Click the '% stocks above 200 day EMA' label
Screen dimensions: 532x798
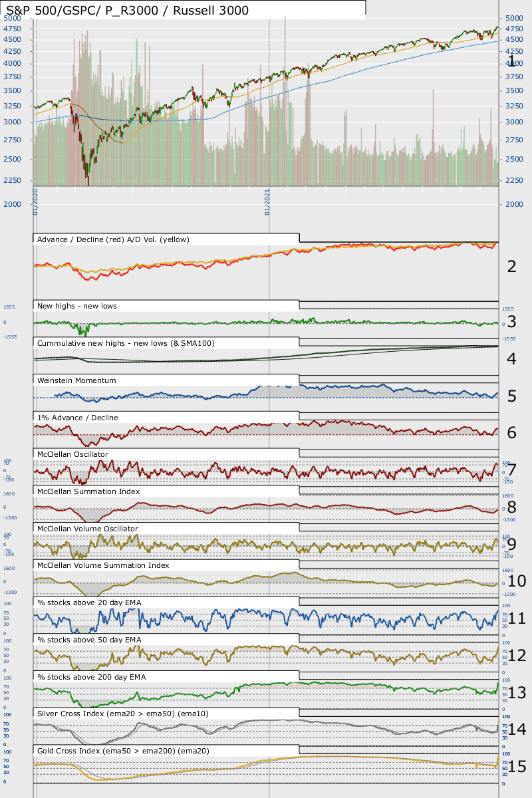(x=91, y=677)
